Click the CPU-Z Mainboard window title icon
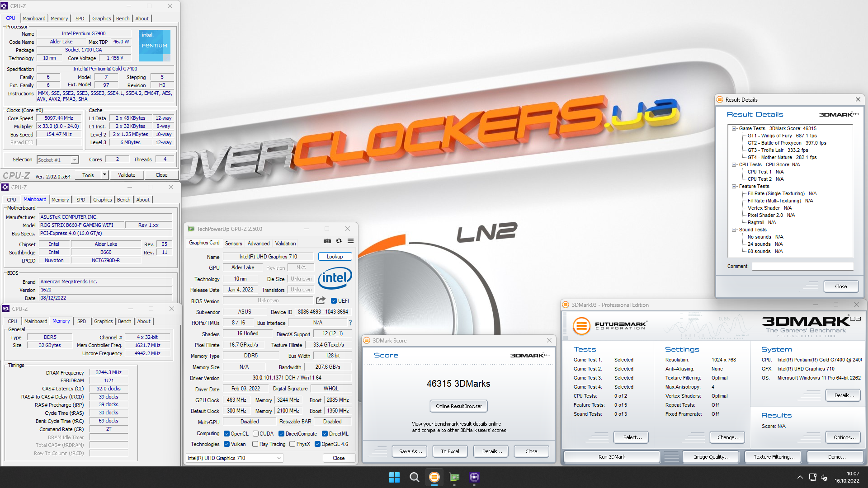868x488 pixels. coord(5,187)
